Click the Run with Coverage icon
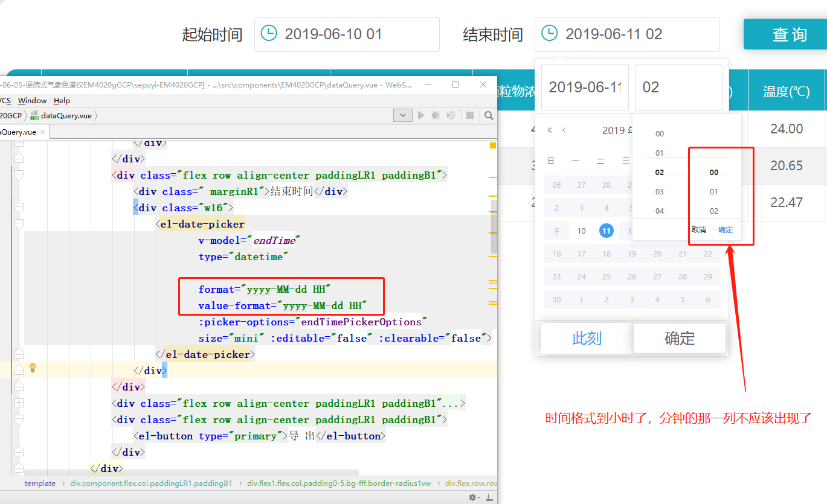 451,115
